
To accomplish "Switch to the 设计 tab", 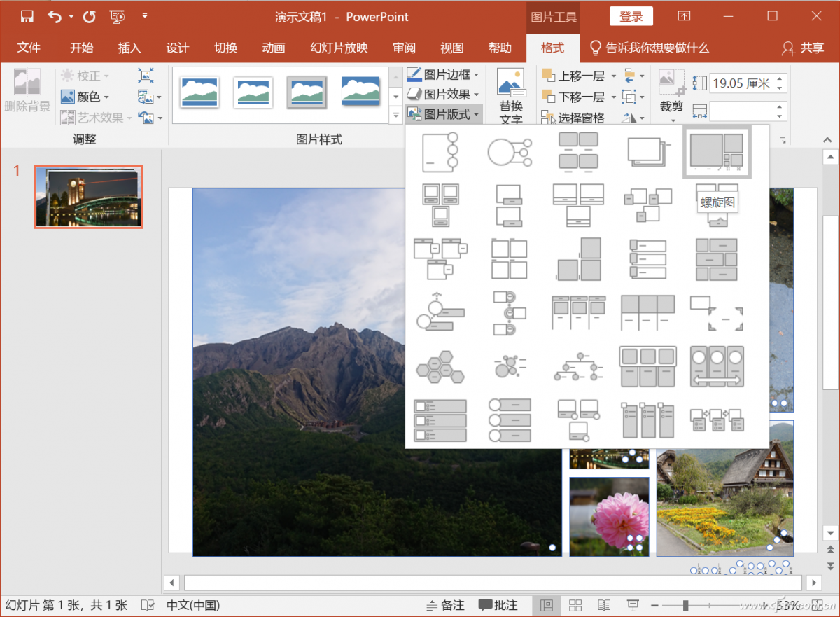I will click(x=177, y=48).
